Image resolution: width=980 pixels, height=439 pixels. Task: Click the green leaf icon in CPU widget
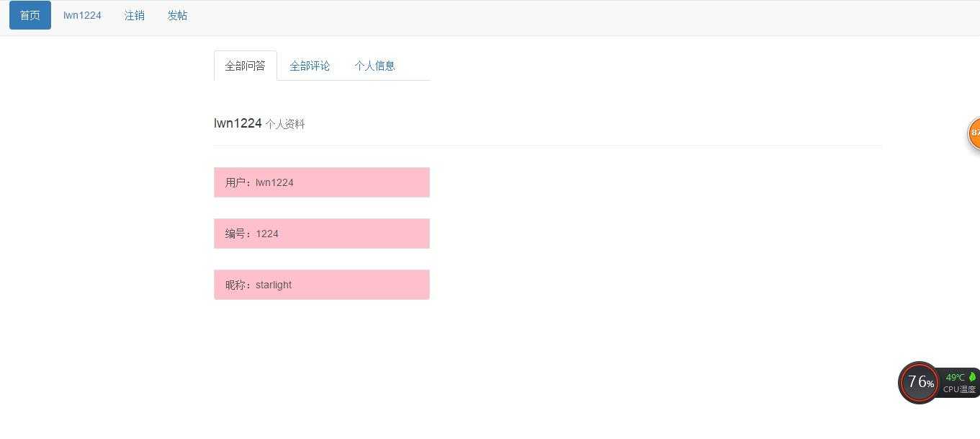pyautogui.click(x=972, y=376)
